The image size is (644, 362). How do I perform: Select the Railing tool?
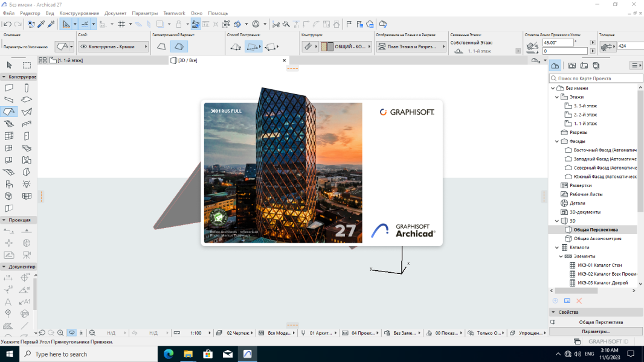[x=27, y=124]
